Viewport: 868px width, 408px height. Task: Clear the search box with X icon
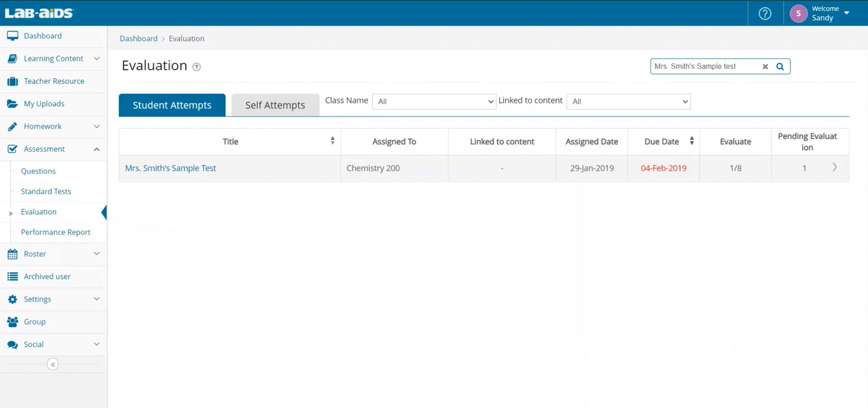pos(765,67)
